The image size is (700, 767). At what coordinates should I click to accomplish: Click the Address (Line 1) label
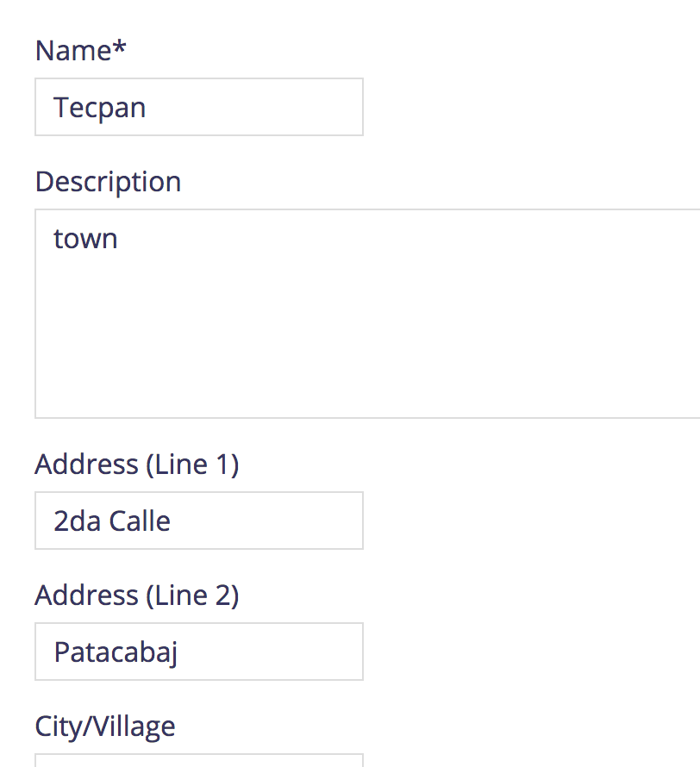tap(137, 465)
